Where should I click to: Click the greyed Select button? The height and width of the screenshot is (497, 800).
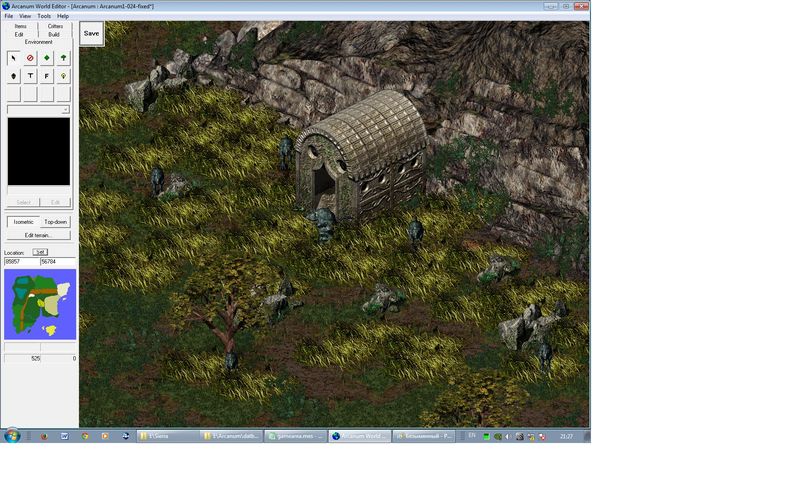(23, 203)
